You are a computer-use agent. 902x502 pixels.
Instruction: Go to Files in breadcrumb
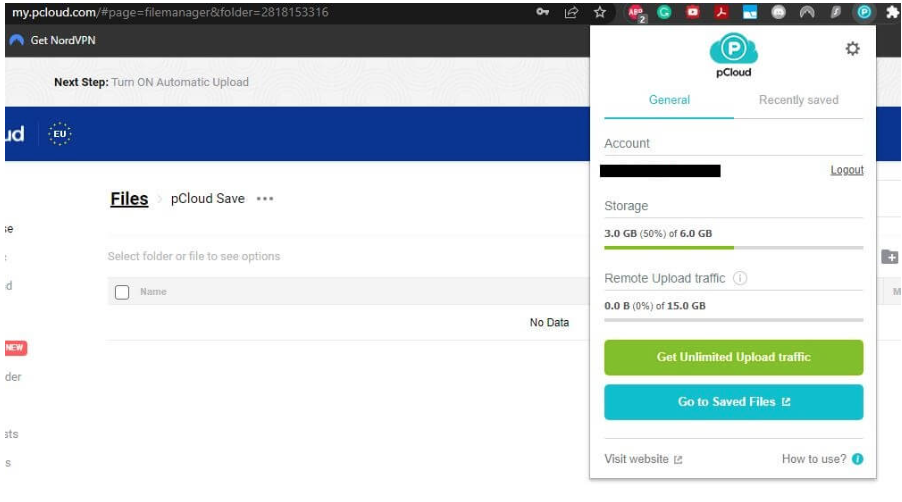click(x=129, y=199)
